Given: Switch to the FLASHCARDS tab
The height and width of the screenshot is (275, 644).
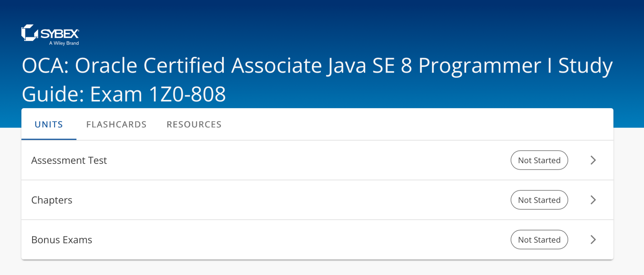Looking at the screenshot, I should 116,124.
